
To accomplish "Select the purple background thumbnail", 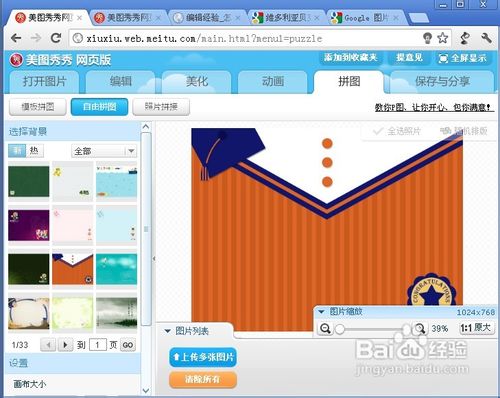I will (29, 225).
